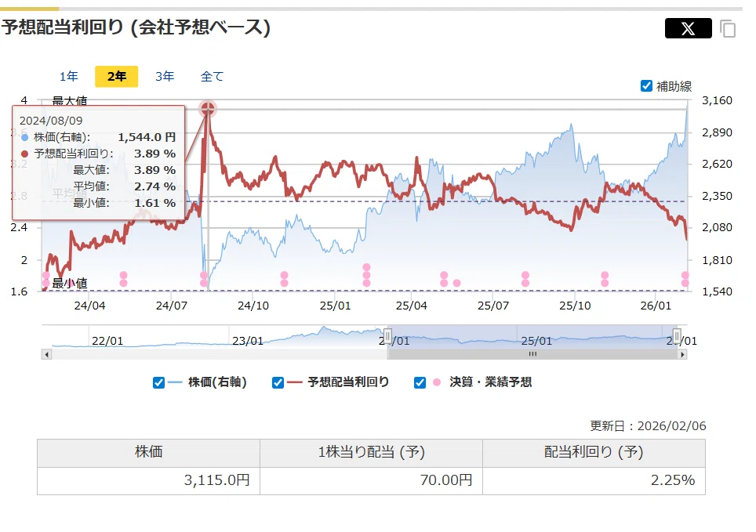
Task: Click the right scroll arrow of navigator
Action: [682, 355]
